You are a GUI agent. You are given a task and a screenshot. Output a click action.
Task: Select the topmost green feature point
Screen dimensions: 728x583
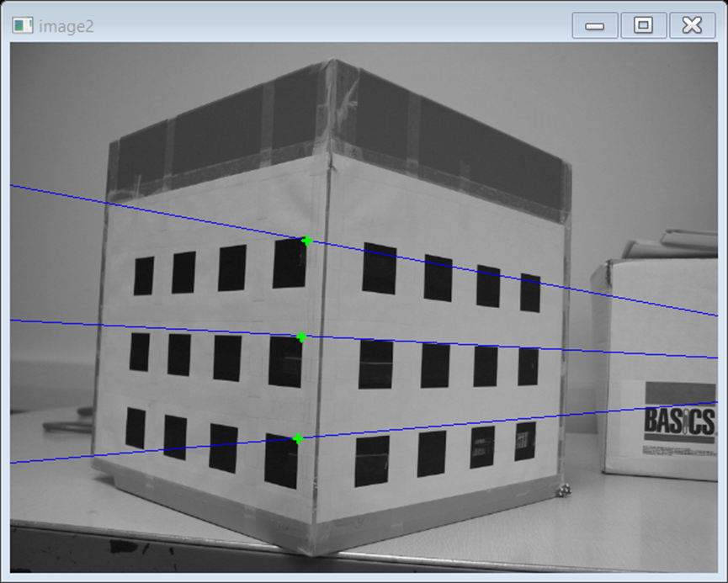point(306,242)
